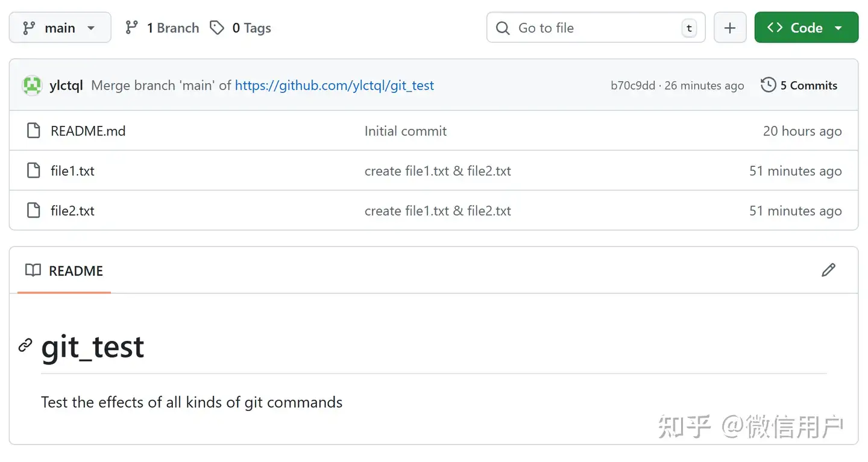Click the README.md file icon
Viewport: 868px width, 462px height.
(x=34, y=131)
